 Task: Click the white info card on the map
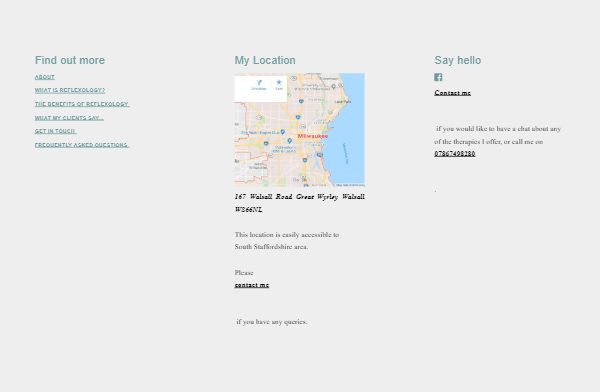pyautogui.click(x=261, y=89)
